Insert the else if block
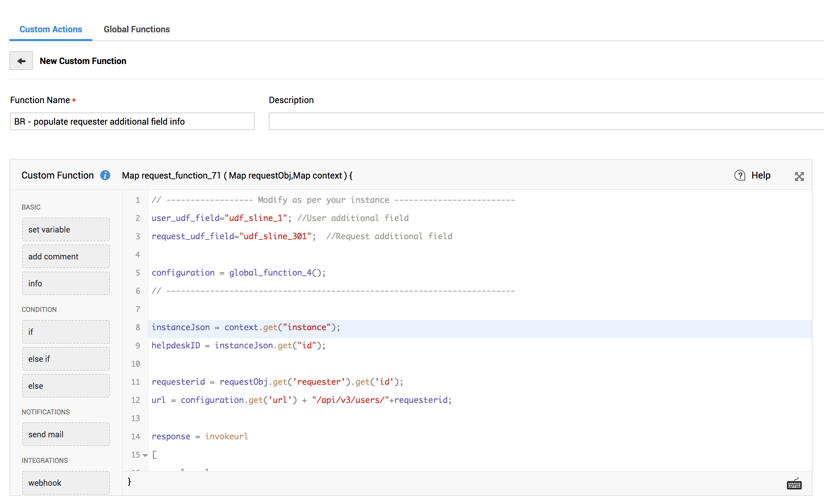The width and height of the screenshot is (824, 504). point(66,359)
